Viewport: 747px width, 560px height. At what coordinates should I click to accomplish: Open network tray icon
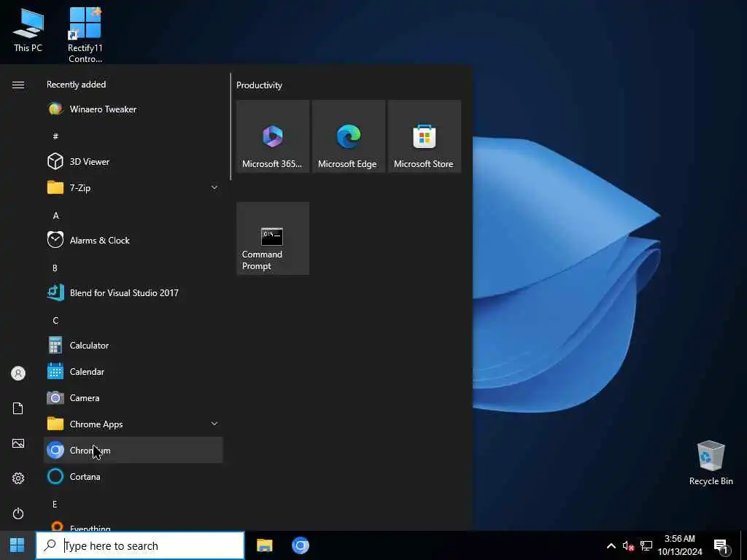(646, 545)
